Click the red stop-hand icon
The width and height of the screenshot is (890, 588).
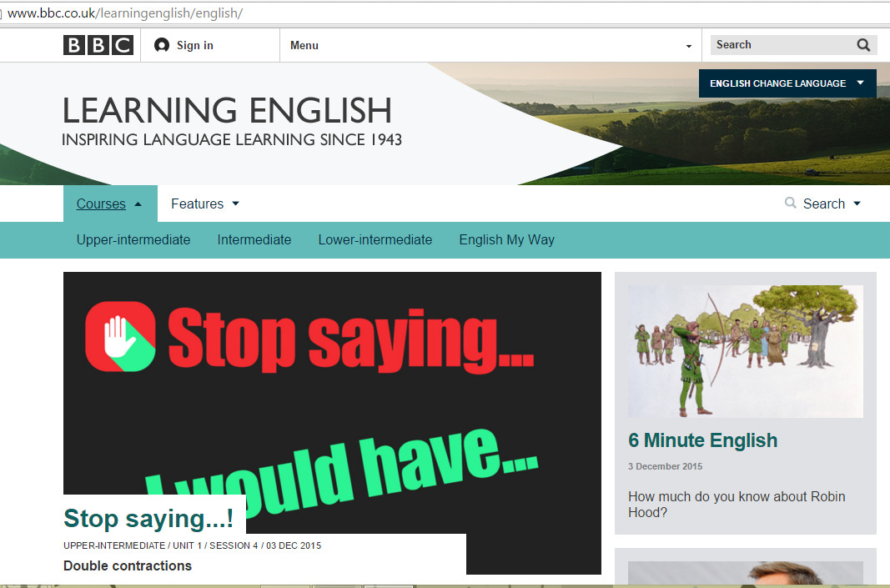120,336
